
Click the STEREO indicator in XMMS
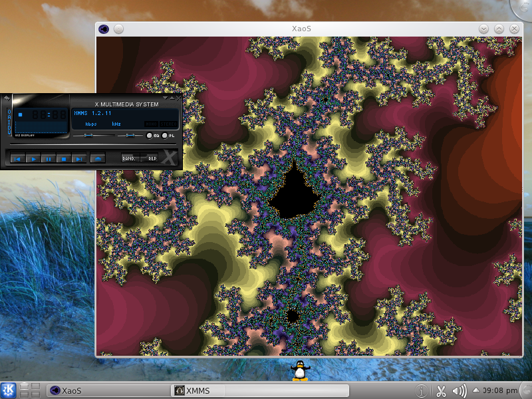(169, 124)
